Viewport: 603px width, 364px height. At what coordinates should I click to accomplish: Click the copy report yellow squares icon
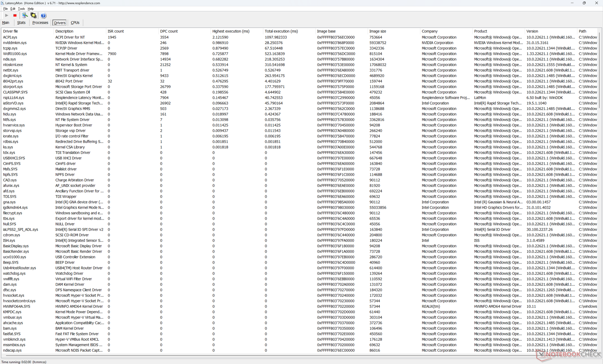pyautogui.click(x=33, y=15)
